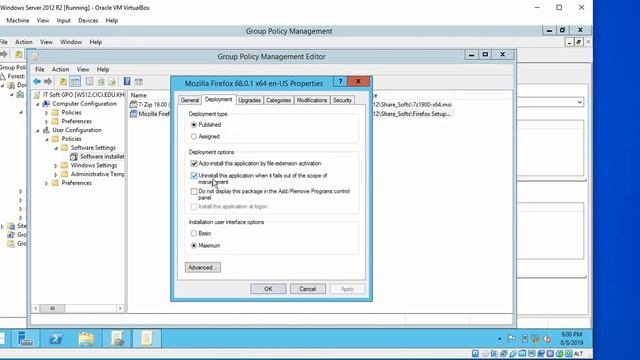Screen dimensions: 640x360
Task: Click the Advanced... button
Action: (203, 267)
